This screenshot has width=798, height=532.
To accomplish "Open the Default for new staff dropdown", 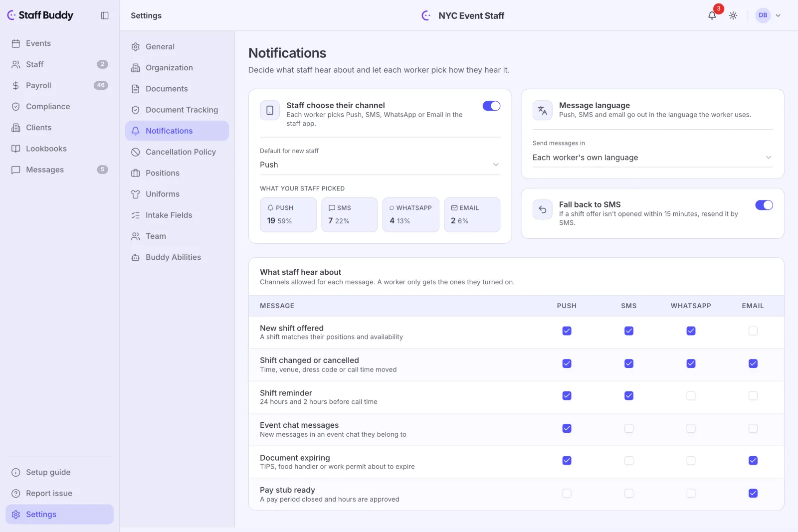I will click(x=380, y=165).
